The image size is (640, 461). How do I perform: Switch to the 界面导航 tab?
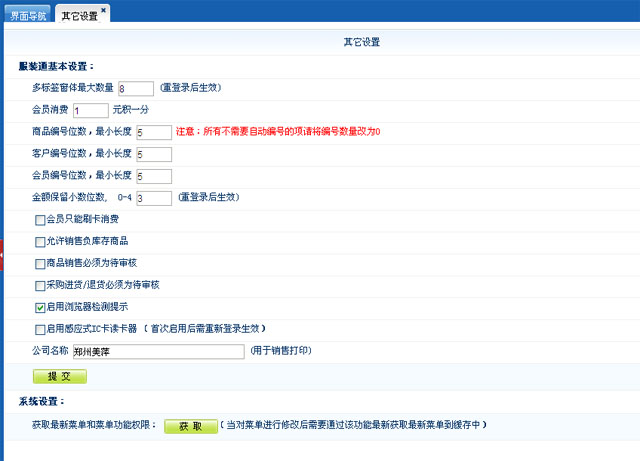28,16
